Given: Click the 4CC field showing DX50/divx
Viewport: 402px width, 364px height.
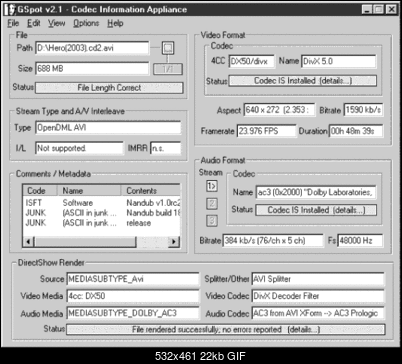Looking at the screenshot, I should click(252, 61).
